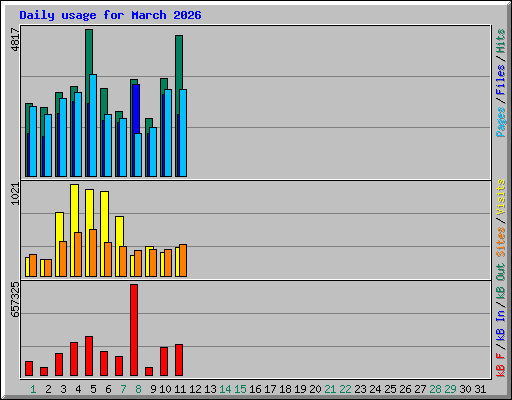Select day 20 on the x-axis

(x=315, y=389)
